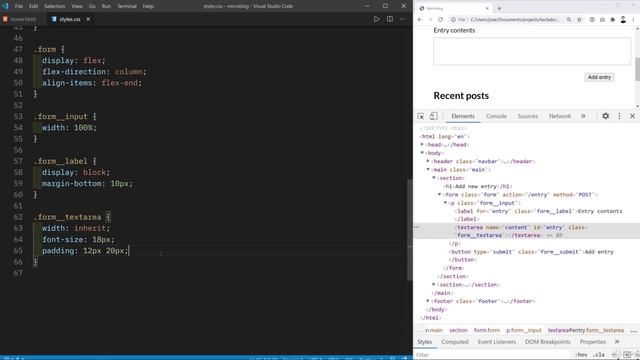Open the Go menu in VS Code
The width and height of the screenshot is (640, 360).
point(92,6)
